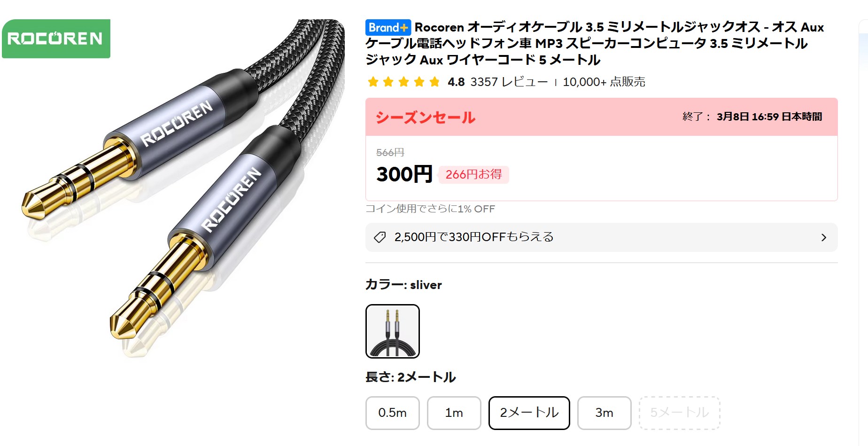The image size is (868, 446).
Task: Select the 3m length option
Action: (x=604, y=413)
